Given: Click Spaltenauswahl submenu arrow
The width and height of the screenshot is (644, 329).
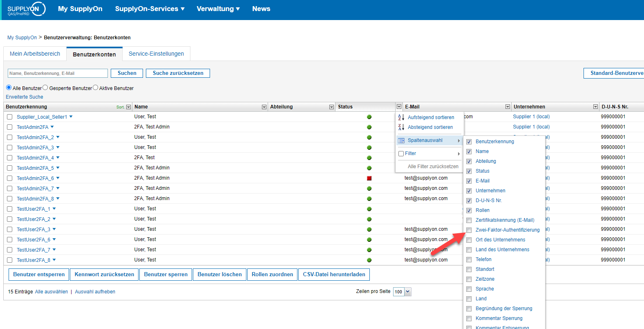Looking at the screenshot, I should 459,141.
